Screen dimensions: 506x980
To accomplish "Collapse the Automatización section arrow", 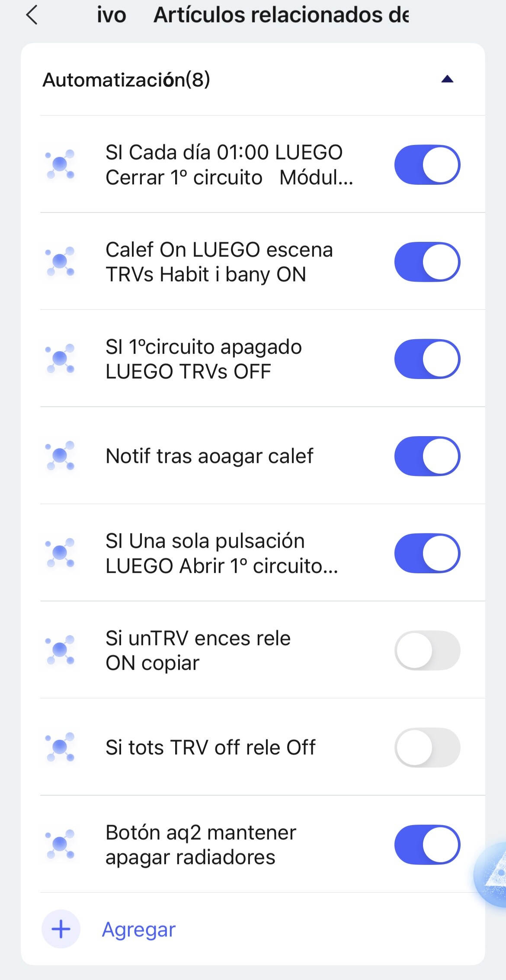I will [447, 79].
